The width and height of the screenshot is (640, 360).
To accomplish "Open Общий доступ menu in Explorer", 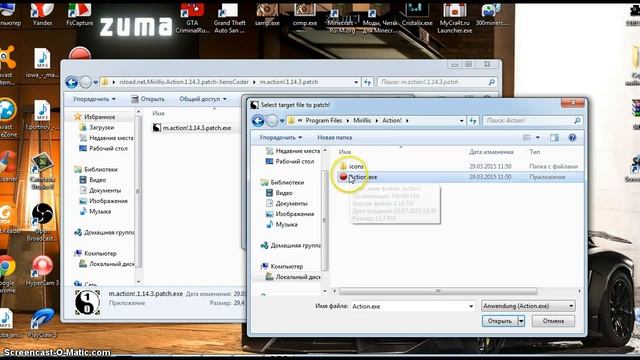I will 203,99.
